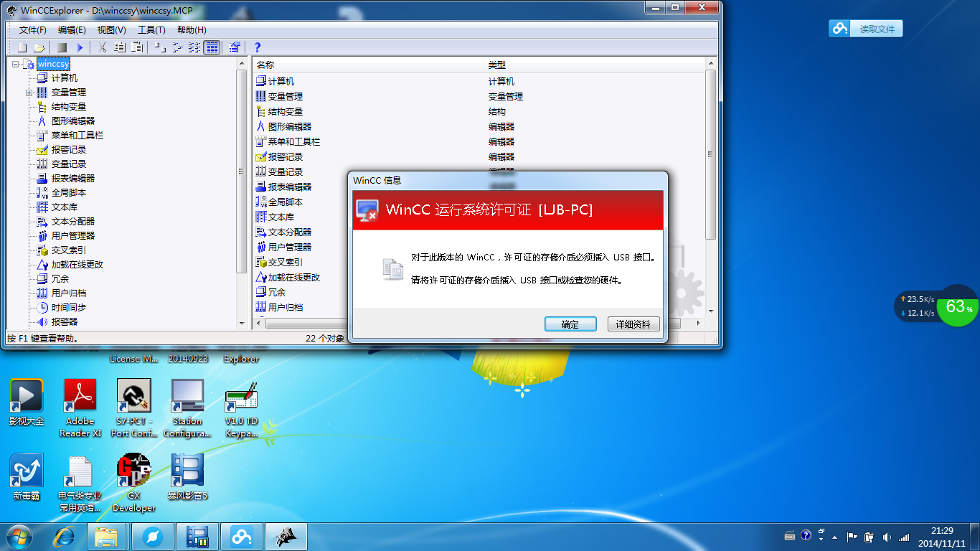This screenshot has height=551, width=980.
Task: Click the WinCC Explorer taskbar button
Action: (x=286, y=537)
